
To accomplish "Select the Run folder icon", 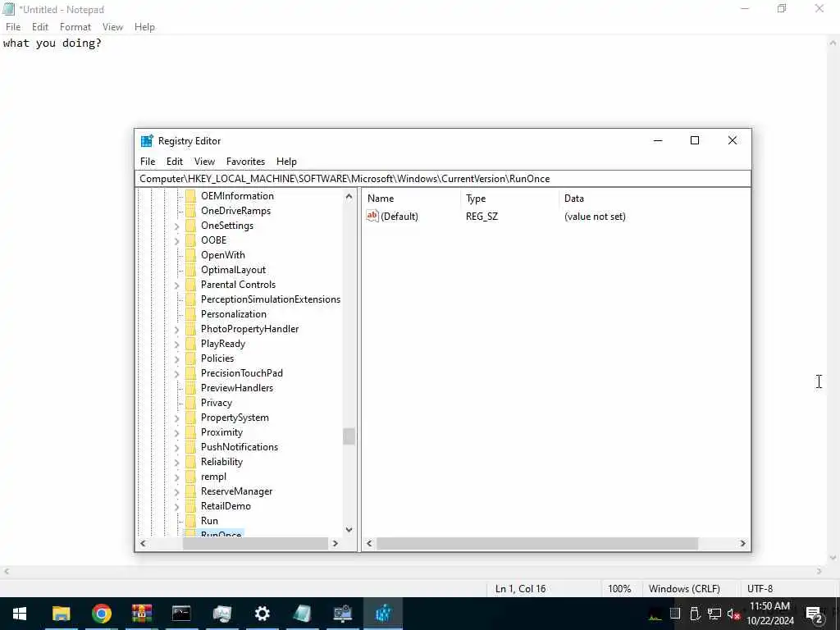I will tap(190, 521).
